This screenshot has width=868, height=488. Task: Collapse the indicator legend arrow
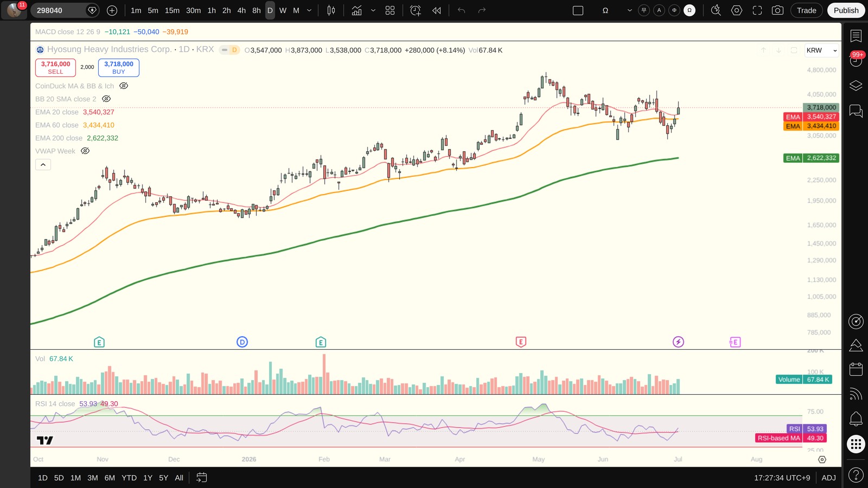(43, 164)
